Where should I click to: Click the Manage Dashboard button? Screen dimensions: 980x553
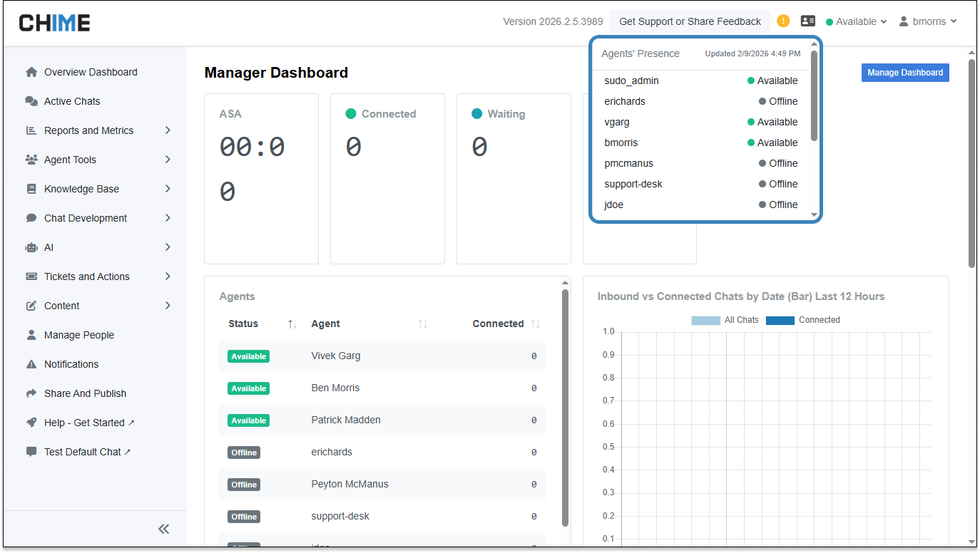click(x=904, y=73)
